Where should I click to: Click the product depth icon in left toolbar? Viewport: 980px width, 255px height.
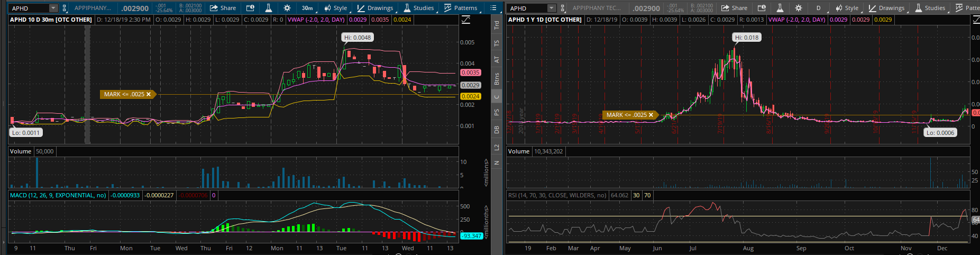coord(250,8)
